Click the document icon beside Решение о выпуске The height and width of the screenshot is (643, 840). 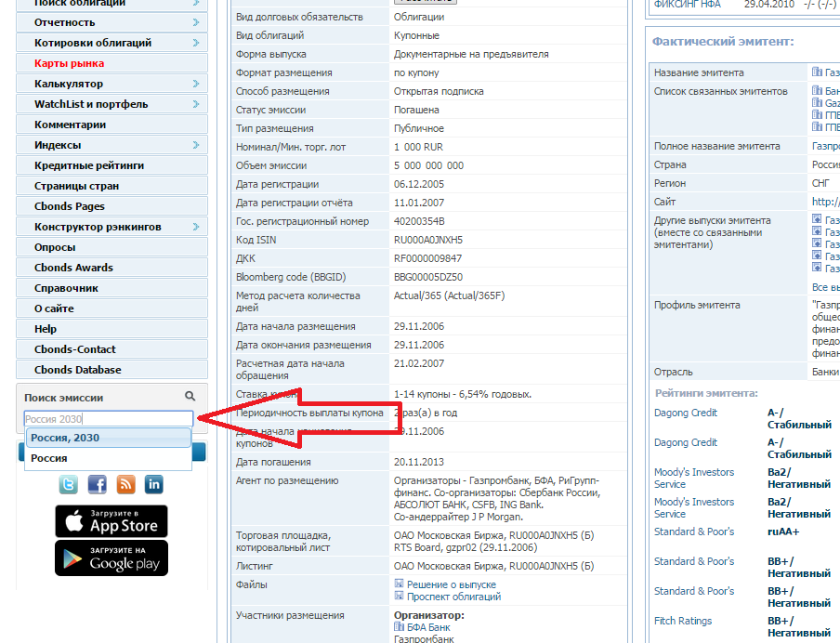(x=400, y=584)
